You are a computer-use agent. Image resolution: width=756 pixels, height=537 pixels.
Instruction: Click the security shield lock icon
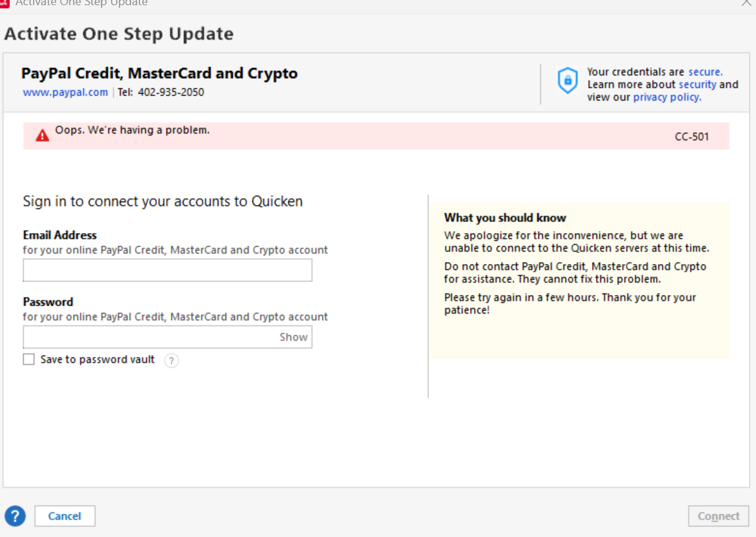[x=567, y=81]
